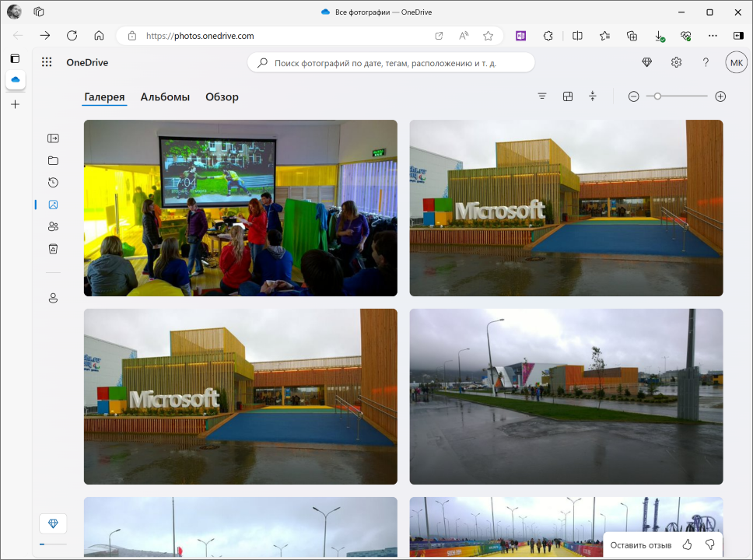Open Shared people sidebar icon
The width and height of the screenshot is (753, 560).
coord(54,226)
